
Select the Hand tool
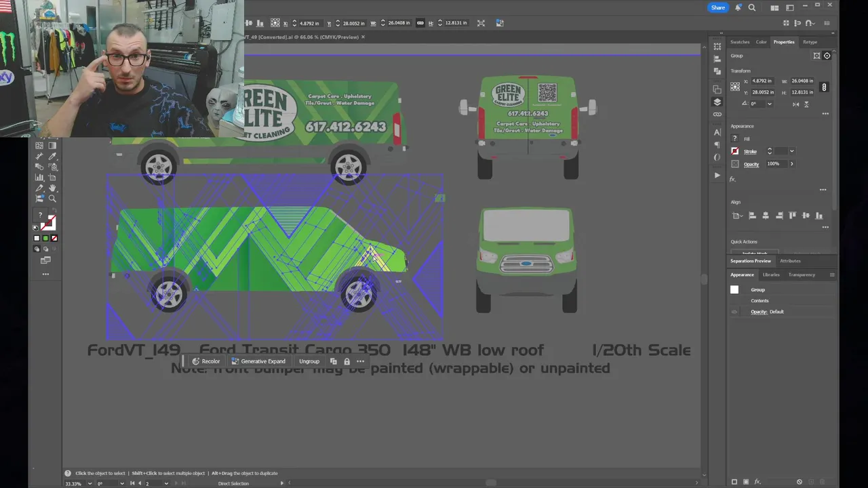point(52,188)
